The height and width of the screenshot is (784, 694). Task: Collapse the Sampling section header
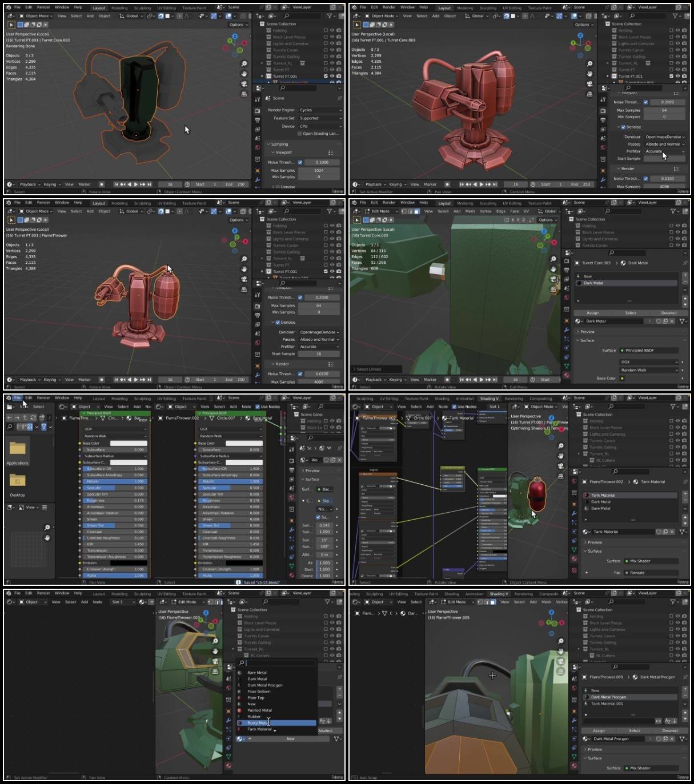click(x=280, y=144)
